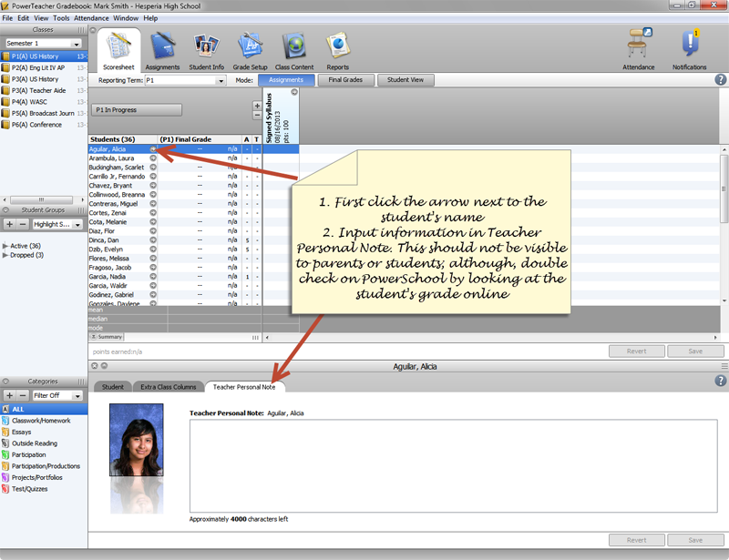Click the arrow next to Garcia, Nadia
The image size is (729, 560).
[x=153, y=277]
